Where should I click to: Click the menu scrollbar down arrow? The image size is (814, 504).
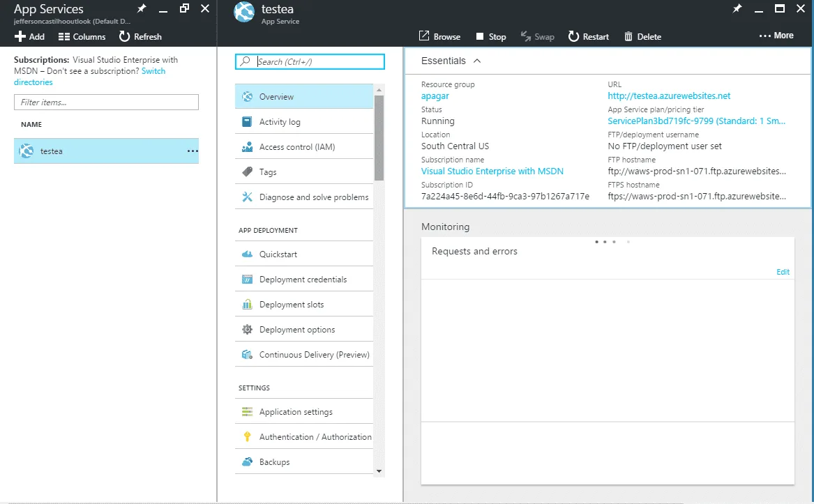pyautogui.click(x=379, y=471)
